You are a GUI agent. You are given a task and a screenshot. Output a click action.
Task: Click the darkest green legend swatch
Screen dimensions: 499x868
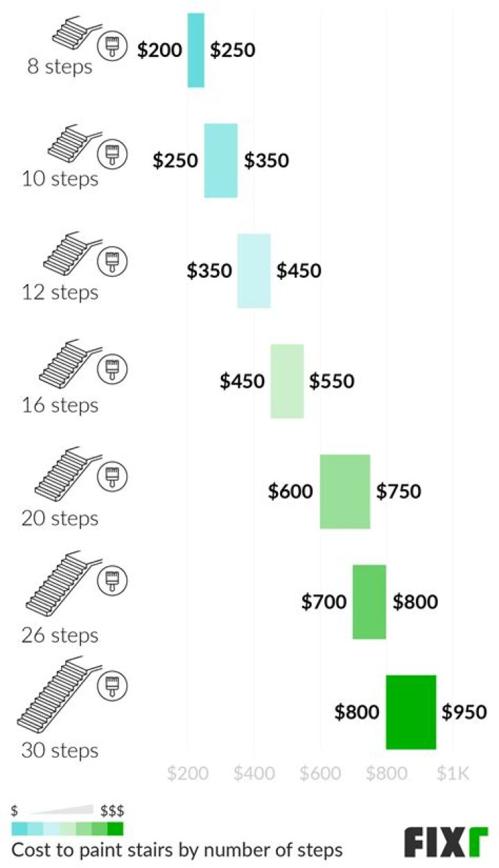tap(116, 829)
